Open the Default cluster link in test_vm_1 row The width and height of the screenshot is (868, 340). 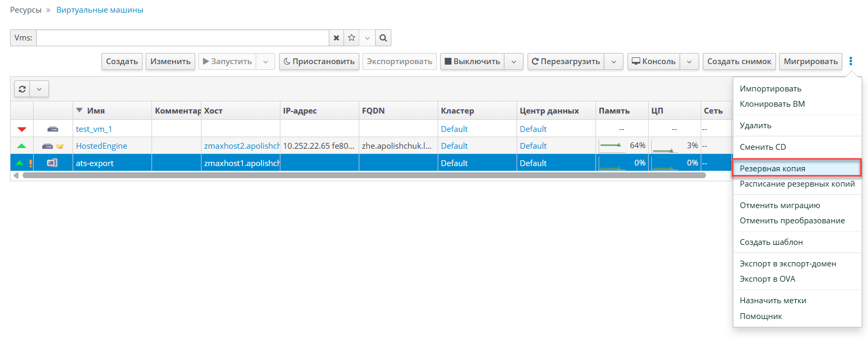455,129
